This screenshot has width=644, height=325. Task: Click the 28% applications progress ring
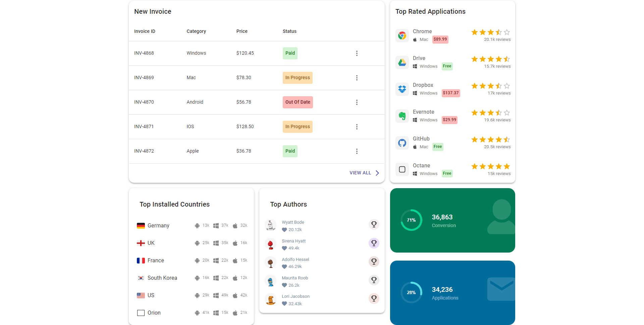(411, 292)
